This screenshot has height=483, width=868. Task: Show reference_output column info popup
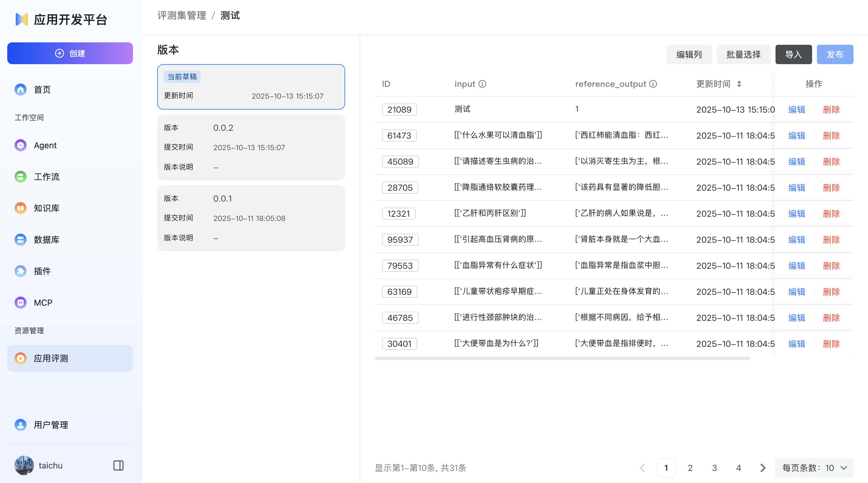click(x=653, y=84)
